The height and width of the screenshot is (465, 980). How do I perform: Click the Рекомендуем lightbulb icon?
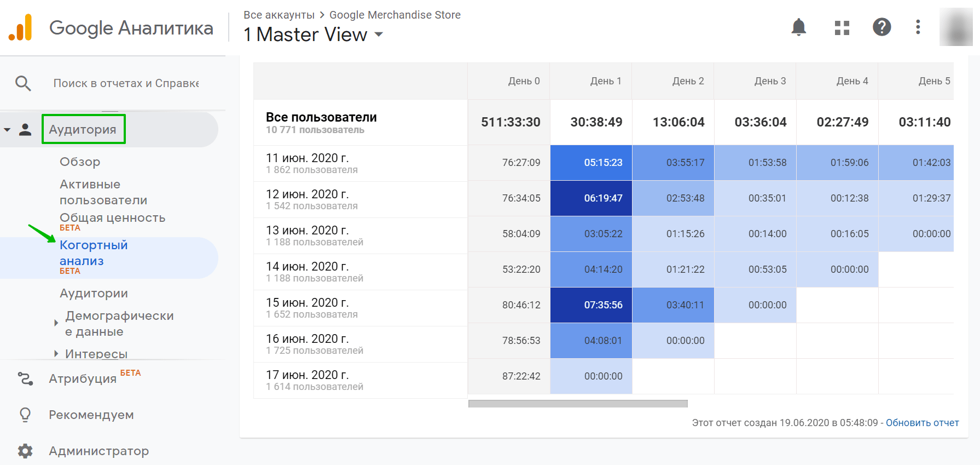pos(25,415)
